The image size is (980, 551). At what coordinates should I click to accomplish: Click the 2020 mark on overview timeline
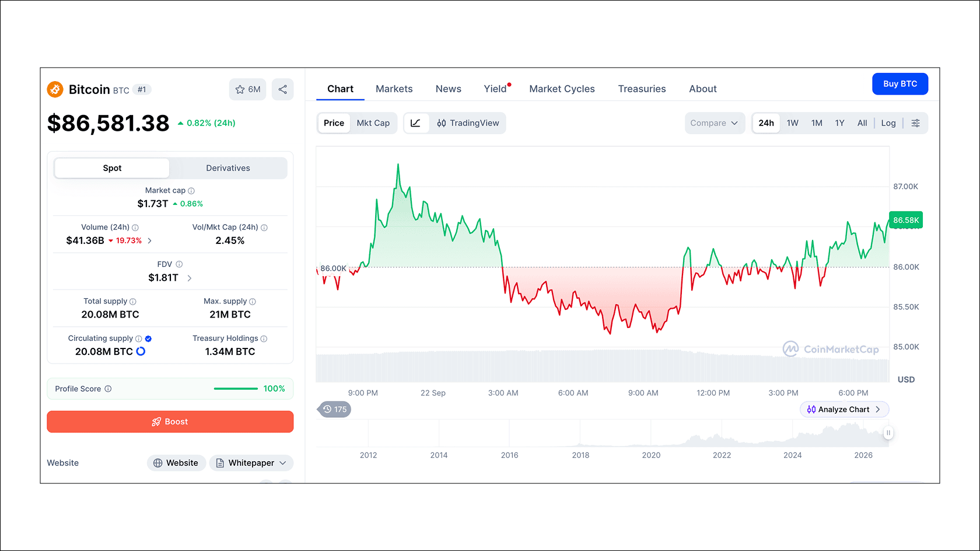pyautogui.click(x=651, y=455)
